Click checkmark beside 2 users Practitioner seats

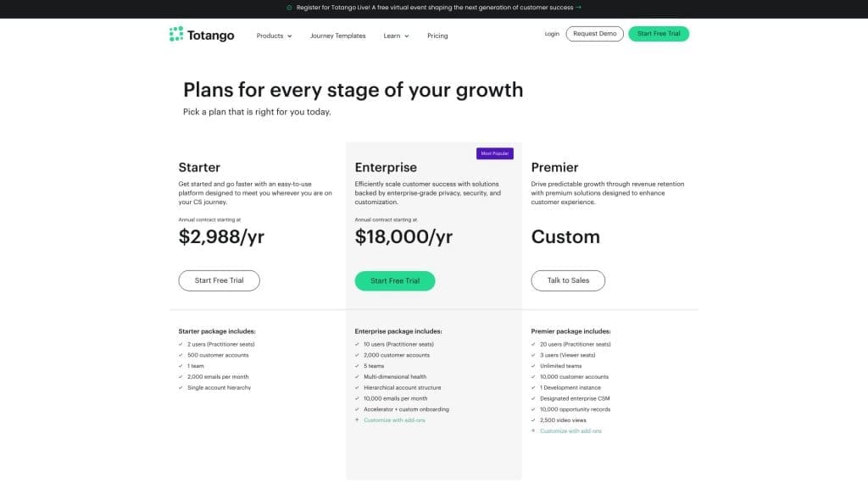point(181,344)
